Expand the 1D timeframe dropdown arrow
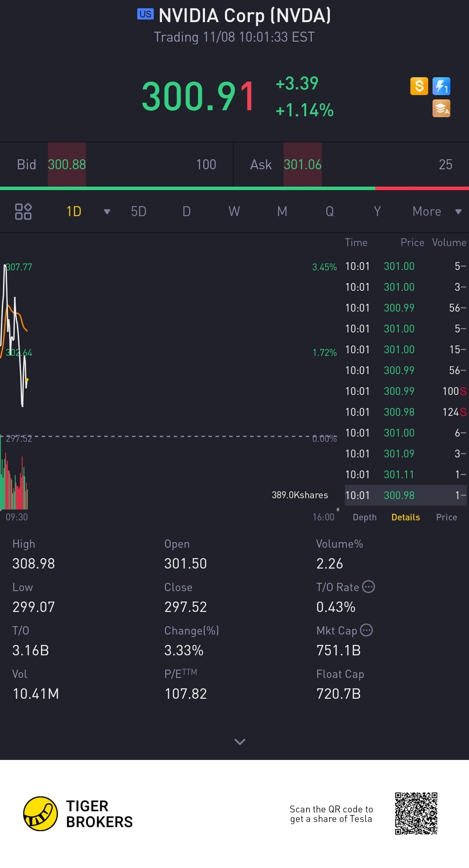This screenshot has height=868, width=469. click(107, 212)
